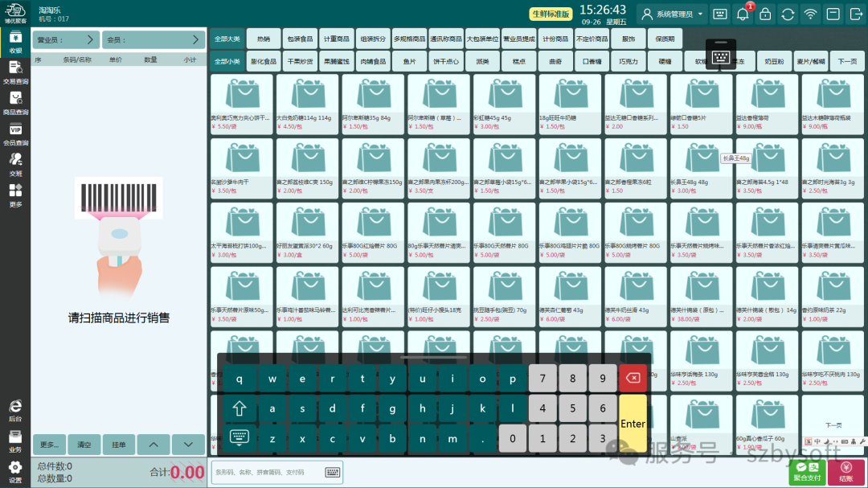Open the 系统管理员 user dropdown
The width and height of the screenshot is (868, 488).
coord(673,14)
